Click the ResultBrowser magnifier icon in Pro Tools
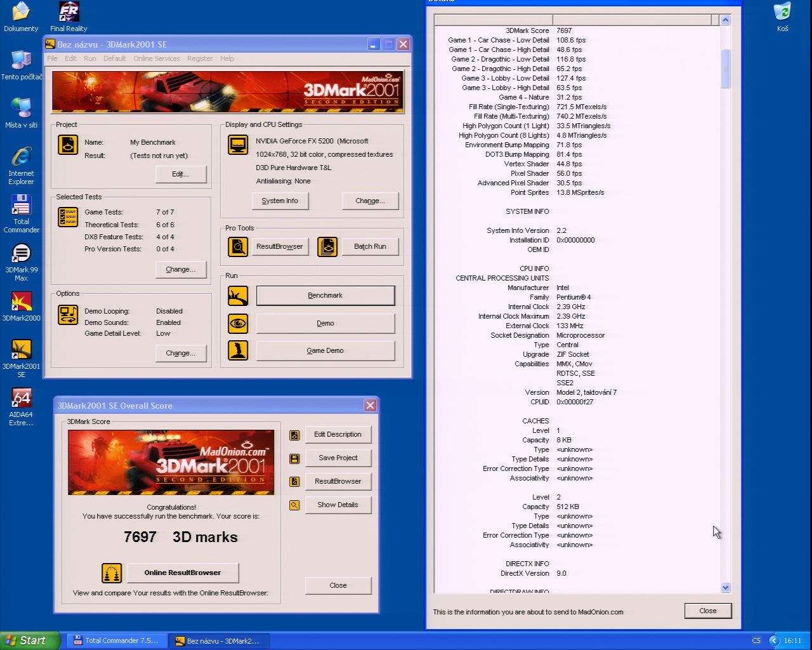The width and height of the screenshot is (812, 650). [x=238, y=246]
